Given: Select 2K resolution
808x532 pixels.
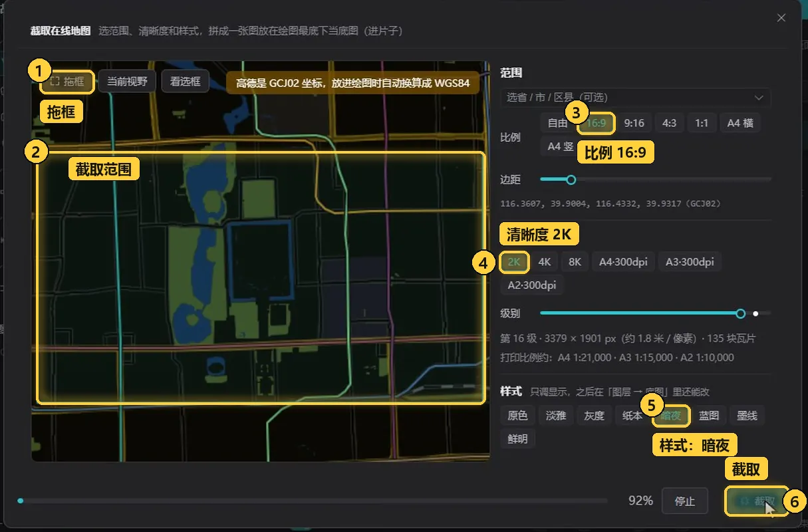Looking at the screenshot, I should coord(514,262).
